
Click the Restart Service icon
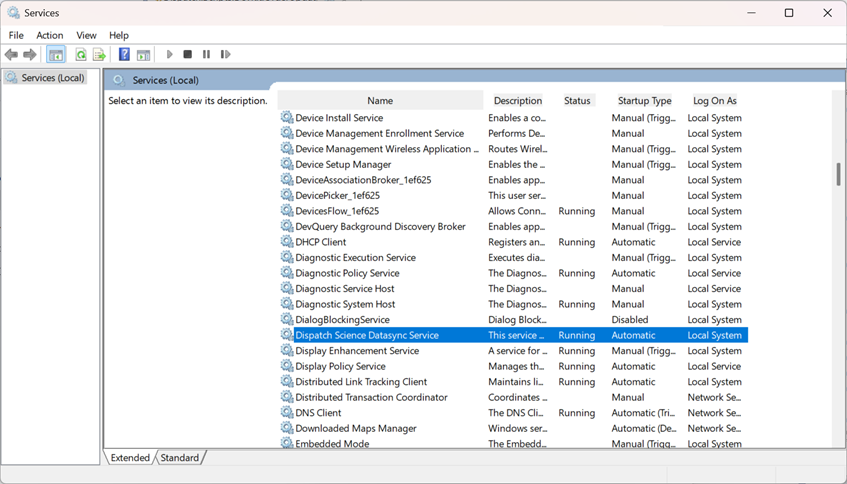tap(226, 54)
